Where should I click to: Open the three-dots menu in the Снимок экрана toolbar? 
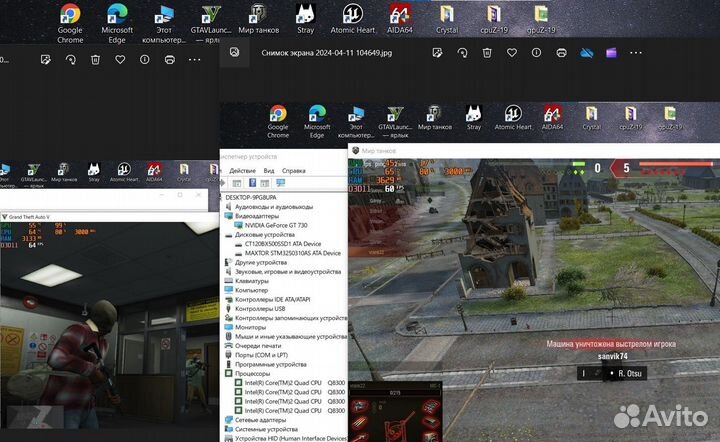click(x=636, y=53)
